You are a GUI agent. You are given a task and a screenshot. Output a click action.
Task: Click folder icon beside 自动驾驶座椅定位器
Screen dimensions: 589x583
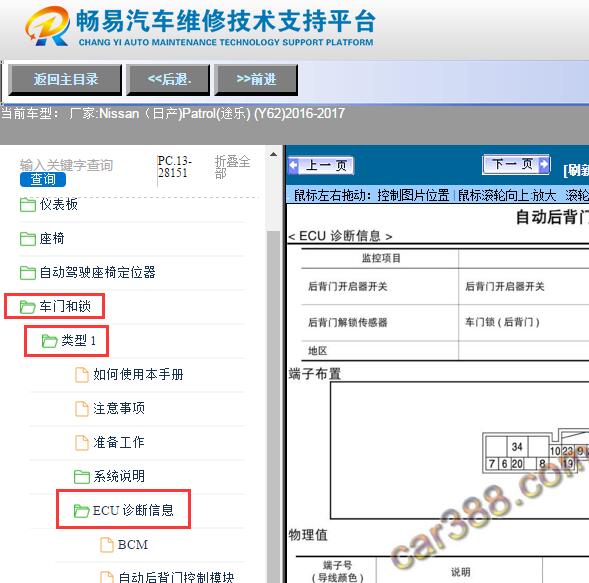click(28, 273)
